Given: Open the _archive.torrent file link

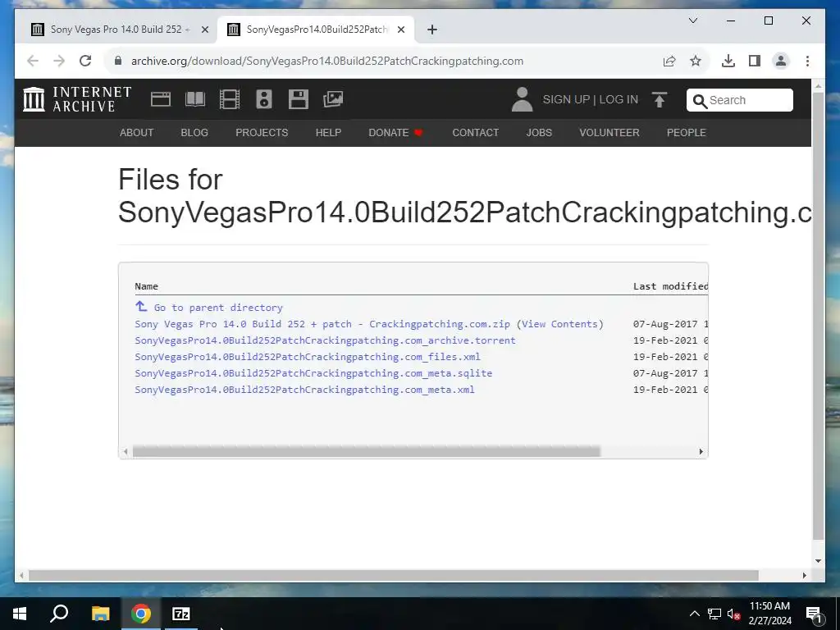Looking at the screenshot, I should pyautogui.click(x=325, y=340).
